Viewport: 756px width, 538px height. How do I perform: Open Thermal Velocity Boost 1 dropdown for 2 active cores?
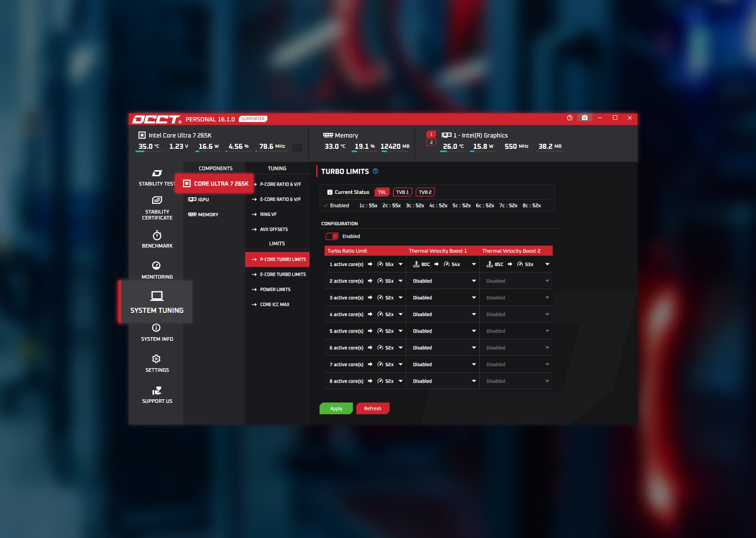tap(474, 281)
